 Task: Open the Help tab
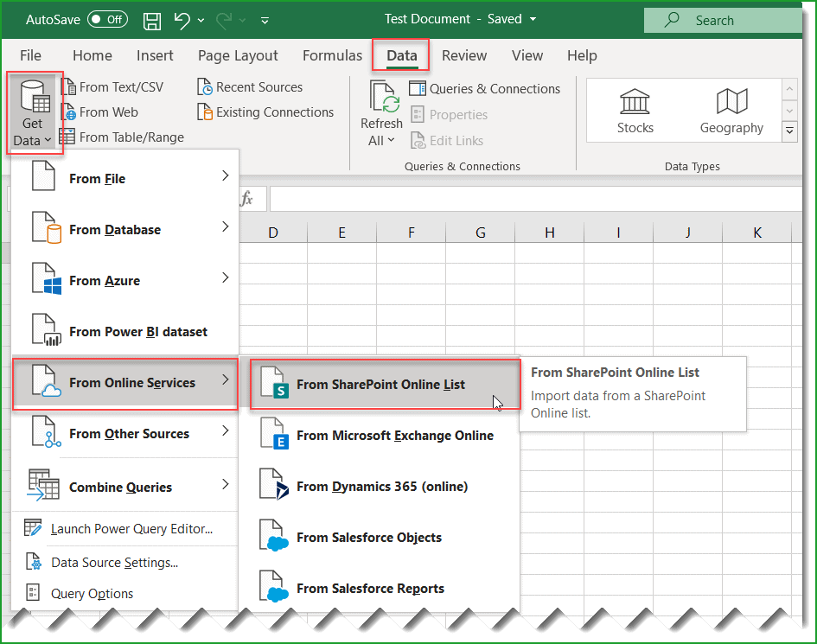(582, 55)
